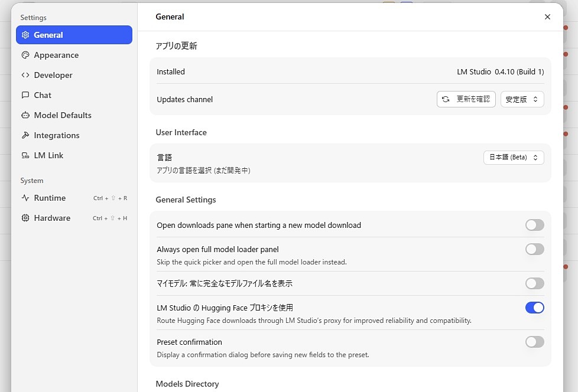This screenshot has width=578, height=392.
Task: Click the chip icon beside Hardware
Action: [25, 218]
